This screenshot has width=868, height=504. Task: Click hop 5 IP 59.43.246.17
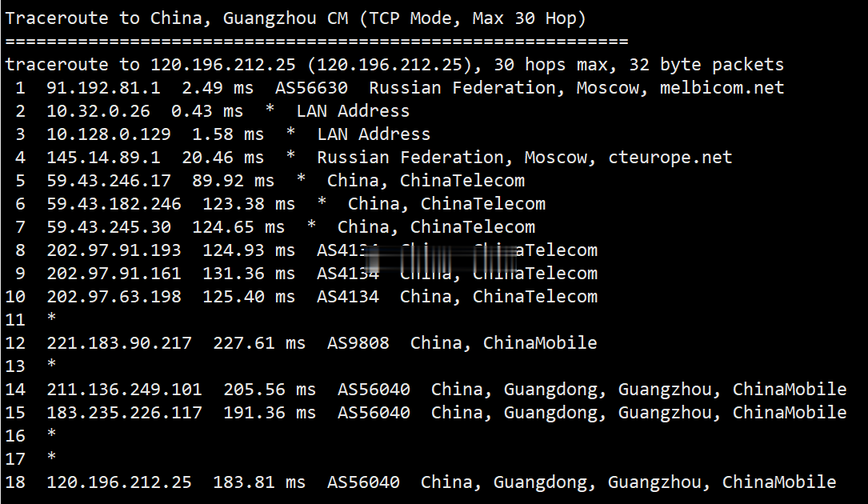pyautogui.click(x=109, y=181)
